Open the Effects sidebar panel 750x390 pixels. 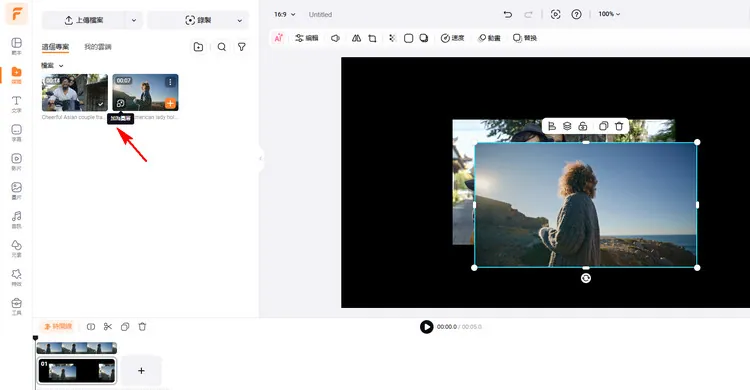click(16, 278)
